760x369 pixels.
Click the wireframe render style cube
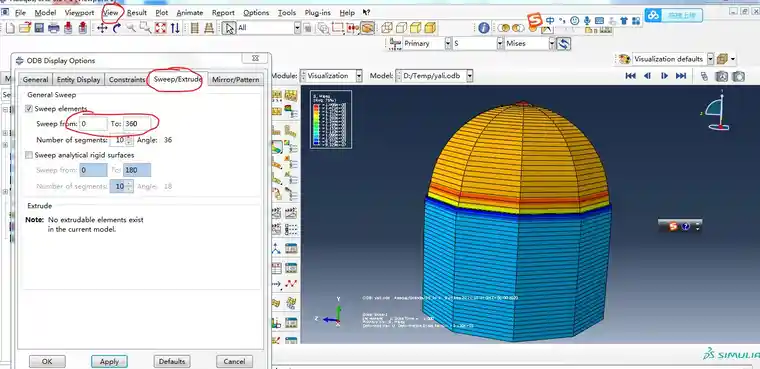(386, 28)
